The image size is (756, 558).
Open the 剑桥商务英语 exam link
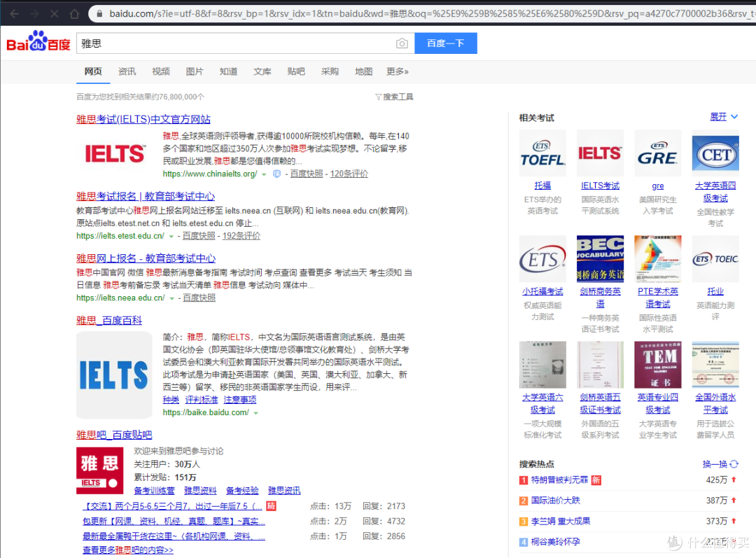click(x=601, y=298)
